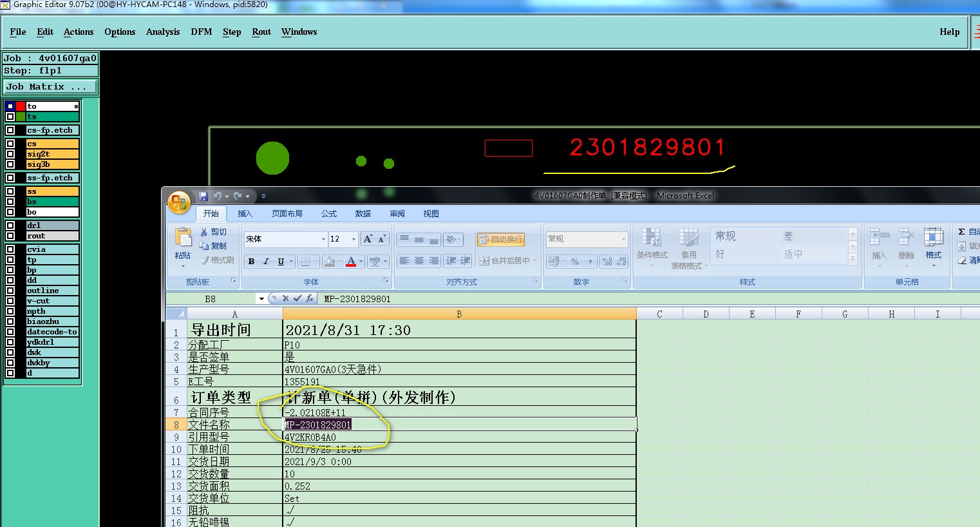Click red color swatch of 'to' layer
Viewport: 980px width, 527px height.
click(21, 106)
